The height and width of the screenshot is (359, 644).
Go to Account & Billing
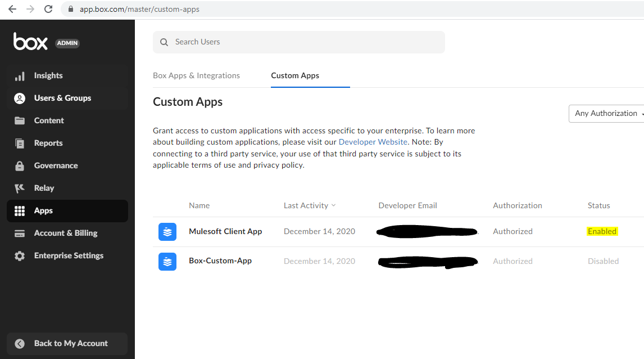click(x=66, y=233)
